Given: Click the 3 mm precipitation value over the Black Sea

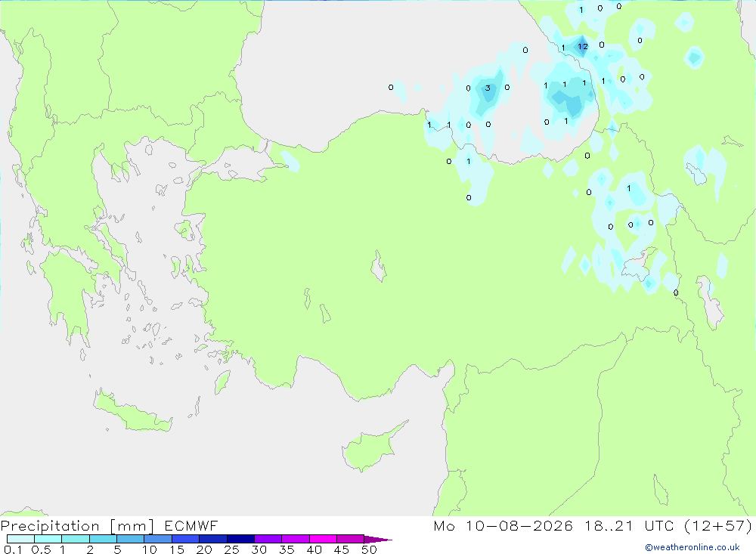Looking at the screenshot, I should point(488,88).
